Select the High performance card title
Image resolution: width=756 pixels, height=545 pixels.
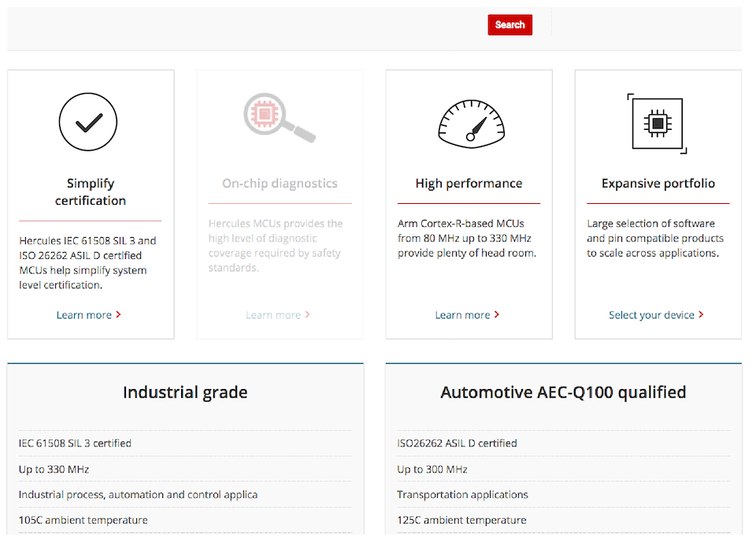pos(469,184)
